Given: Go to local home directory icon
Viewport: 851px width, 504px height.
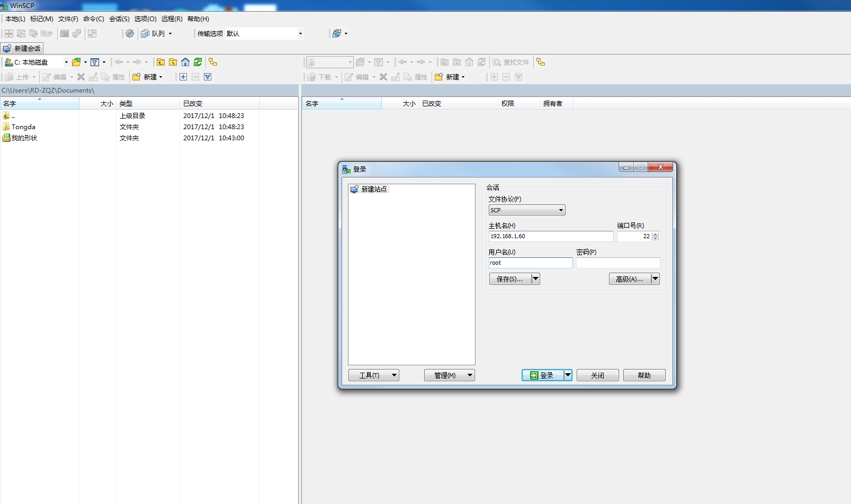Looking at the screenshot, I should [185, 62].
